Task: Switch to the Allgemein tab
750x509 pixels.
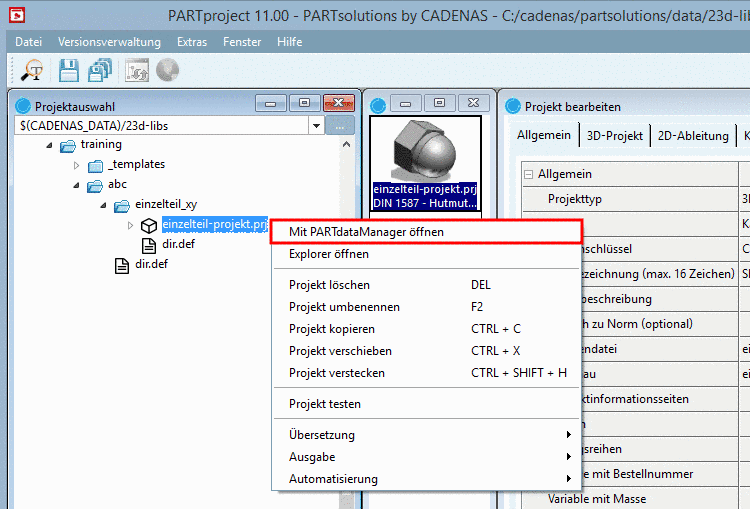Action: pyautogui.click(x=544, y=135)
